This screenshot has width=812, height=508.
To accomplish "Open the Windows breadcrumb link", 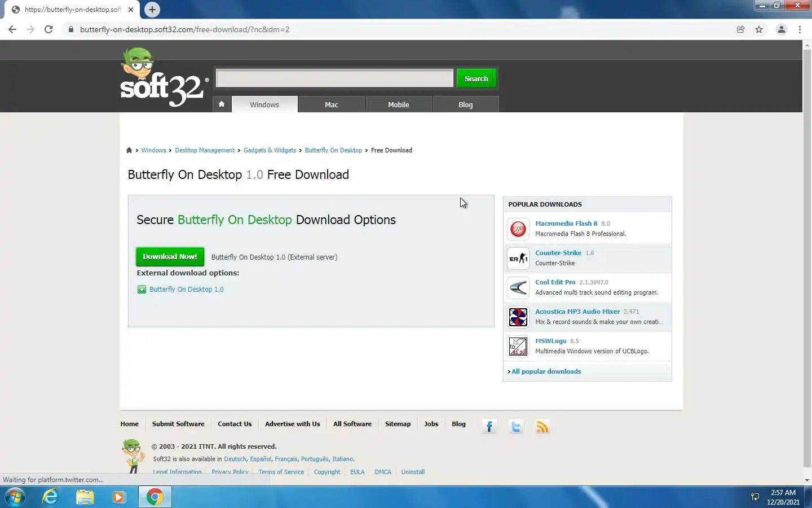I will (x=153, y=150).
